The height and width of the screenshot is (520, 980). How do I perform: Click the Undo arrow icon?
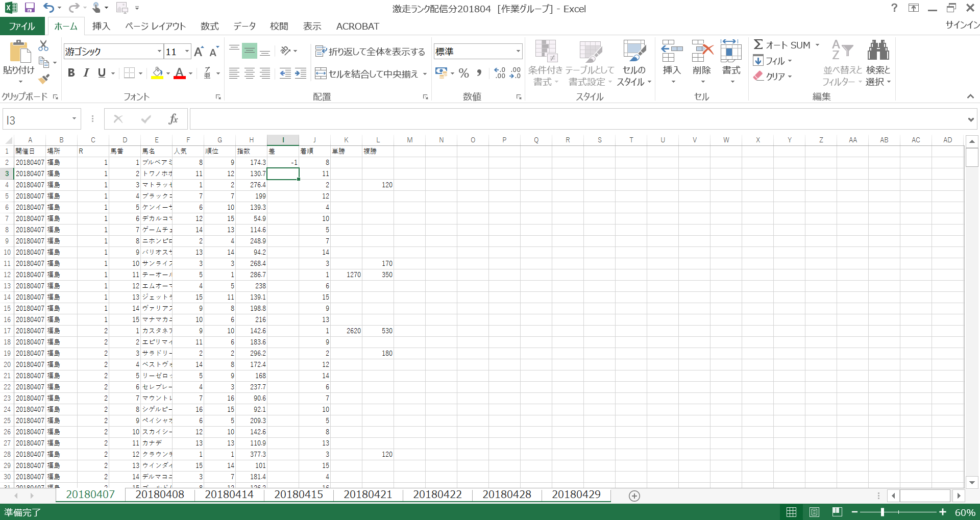coord(48,8)
